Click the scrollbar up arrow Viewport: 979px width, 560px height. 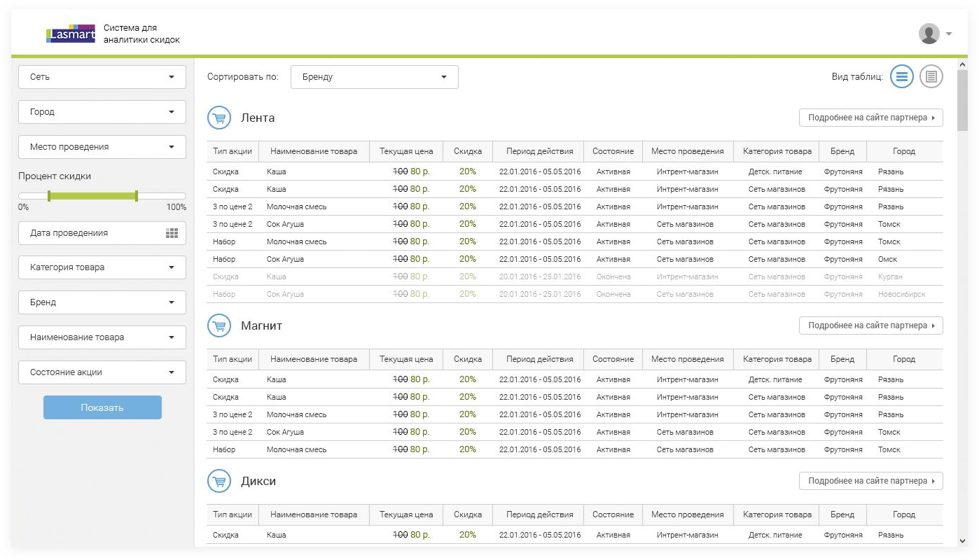[962, 64]
